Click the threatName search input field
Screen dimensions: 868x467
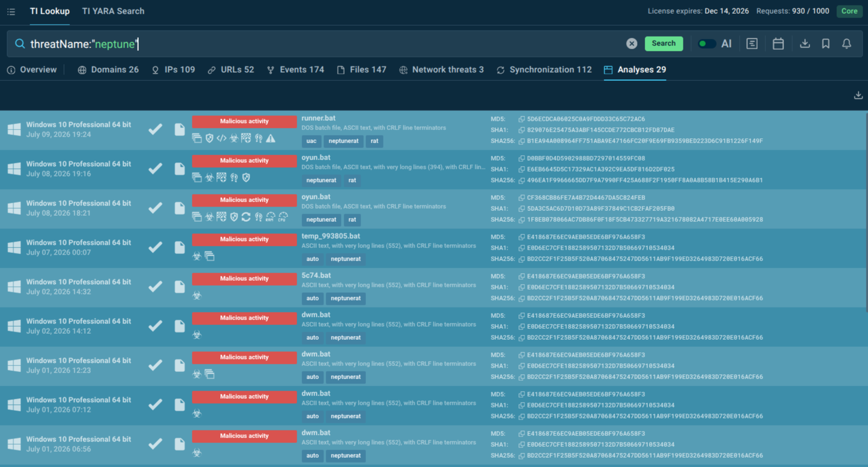coord(325,44)
